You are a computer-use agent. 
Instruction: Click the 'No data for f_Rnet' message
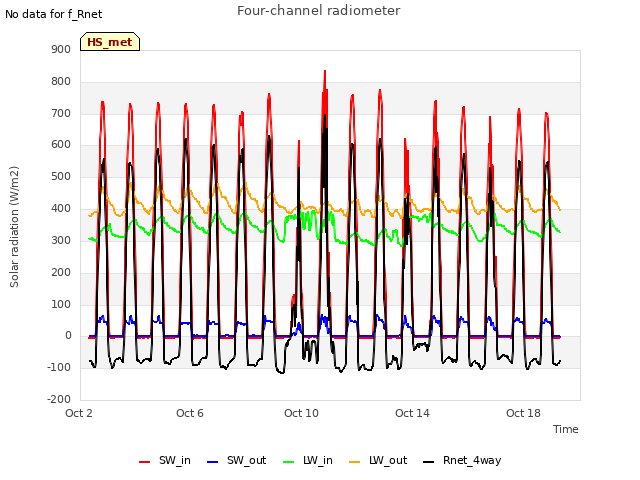point(53,14)
